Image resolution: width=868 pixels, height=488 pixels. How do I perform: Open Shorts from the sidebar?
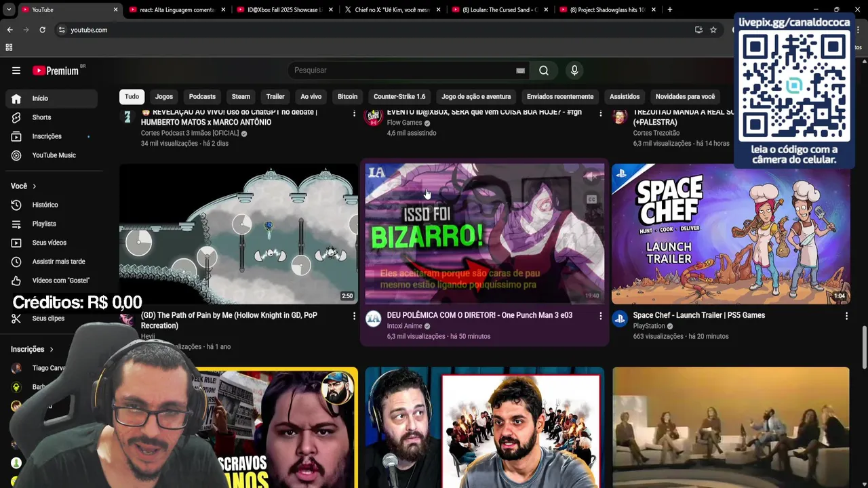coord(52,117)
